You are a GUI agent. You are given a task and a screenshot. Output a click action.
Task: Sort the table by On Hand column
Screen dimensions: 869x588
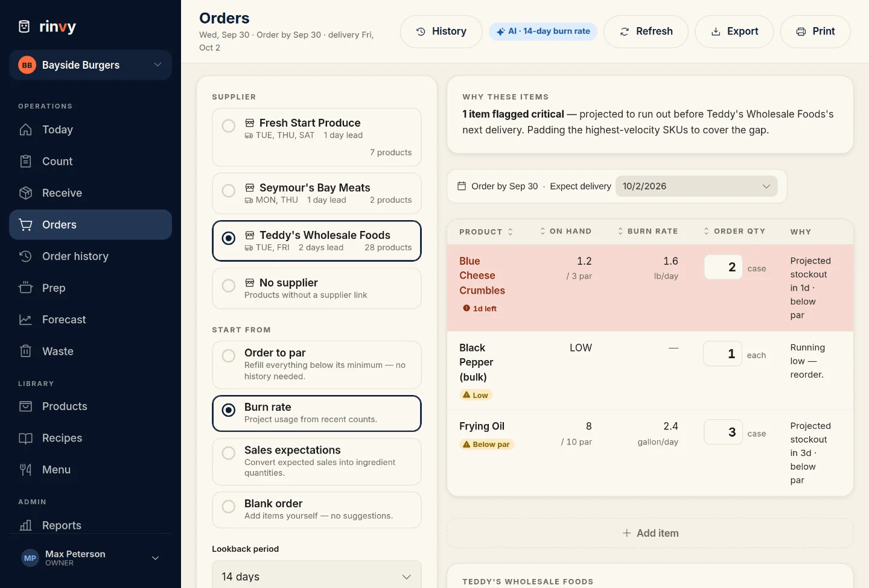pos(565,232)
